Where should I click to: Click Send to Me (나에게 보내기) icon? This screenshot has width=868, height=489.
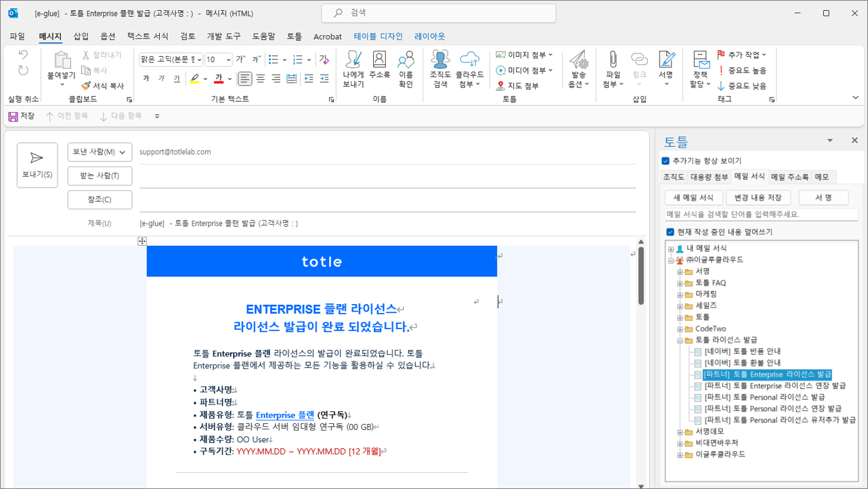click(353, 69)
